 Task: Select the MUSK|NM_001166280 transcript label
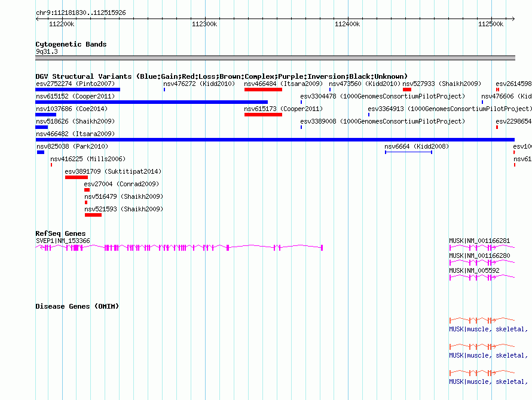[x=479, y=256]
